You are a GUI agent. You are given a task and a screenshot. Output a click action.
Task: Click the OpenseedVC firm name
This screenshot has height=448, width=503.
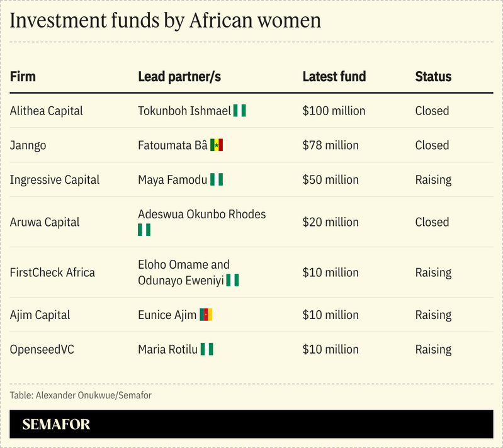42,349
